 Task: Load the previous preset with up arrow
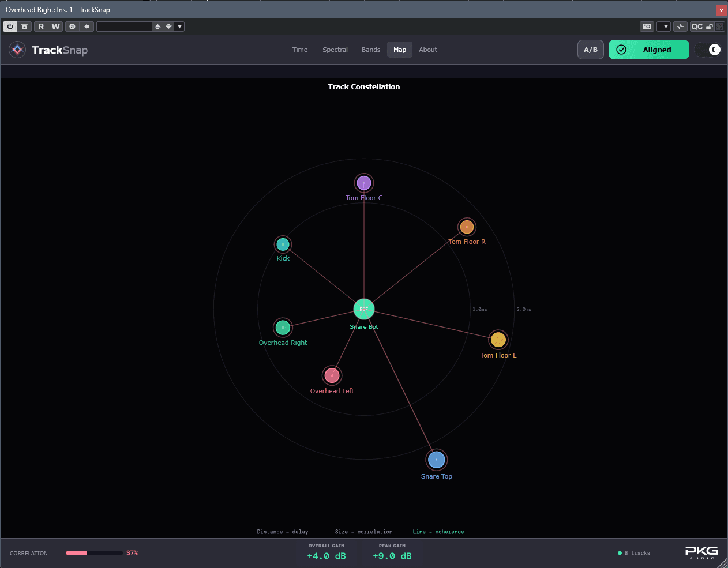tap(157, 27)
